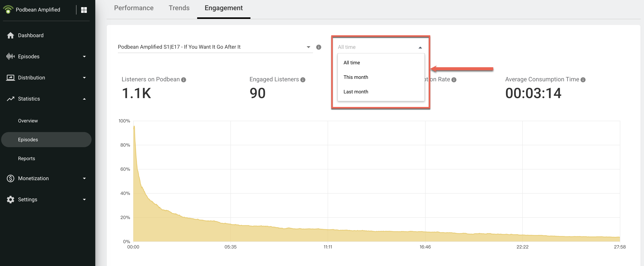The width and height of the screenshot is (644, 266).
Task: Open Reports under Statistics
Action: pyautogui.click(x=27, y=158)
